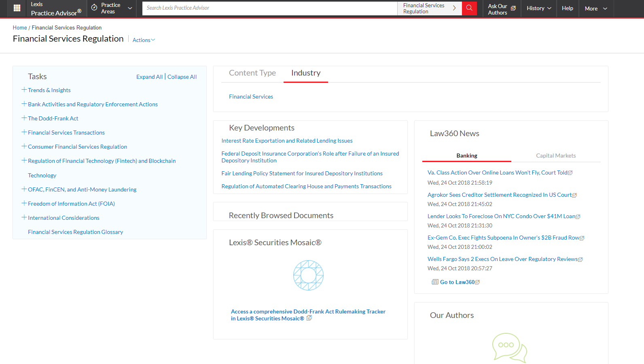Select the Banking news tab
This screenshot has height=364, width=644.
[467, 156]
